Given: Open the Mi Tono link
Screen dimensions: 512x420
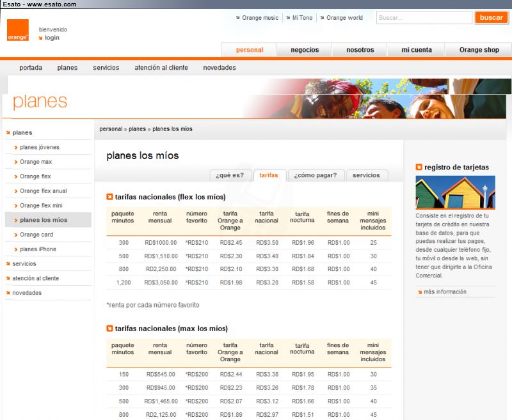Looking at the screenshot, I should (x=302, y=18).
